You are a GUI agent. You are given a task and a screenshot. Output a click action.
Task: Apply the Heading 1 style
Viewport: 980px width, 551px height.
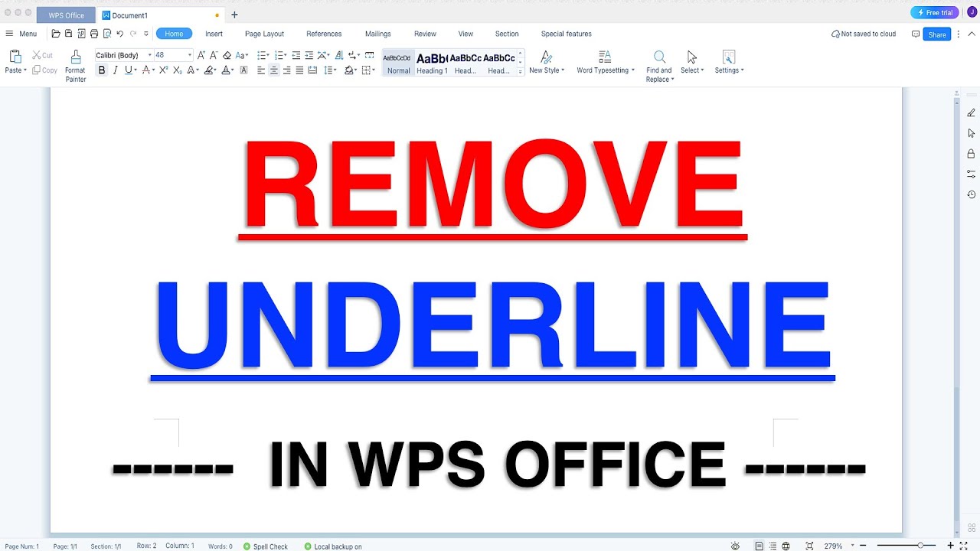[432, 64]
